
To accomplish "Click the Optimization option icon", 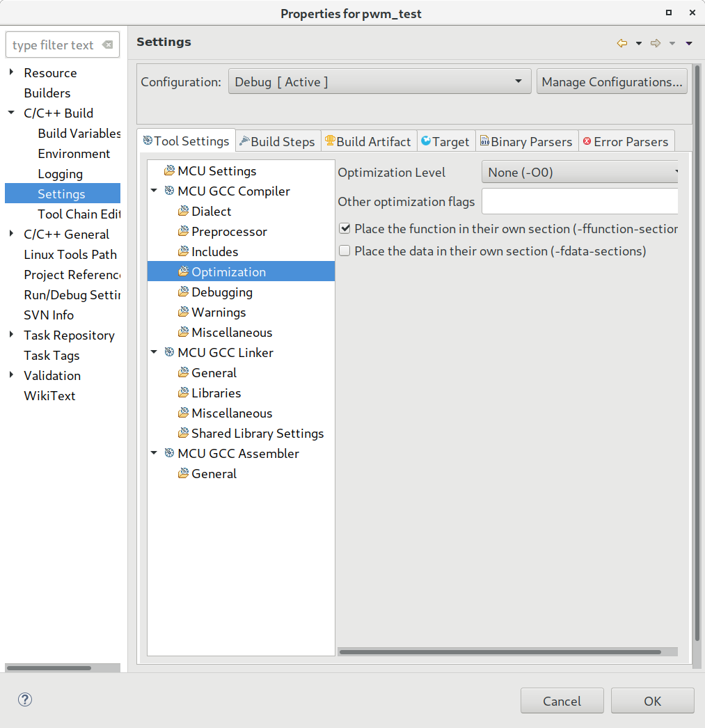I will click(184, 271).
